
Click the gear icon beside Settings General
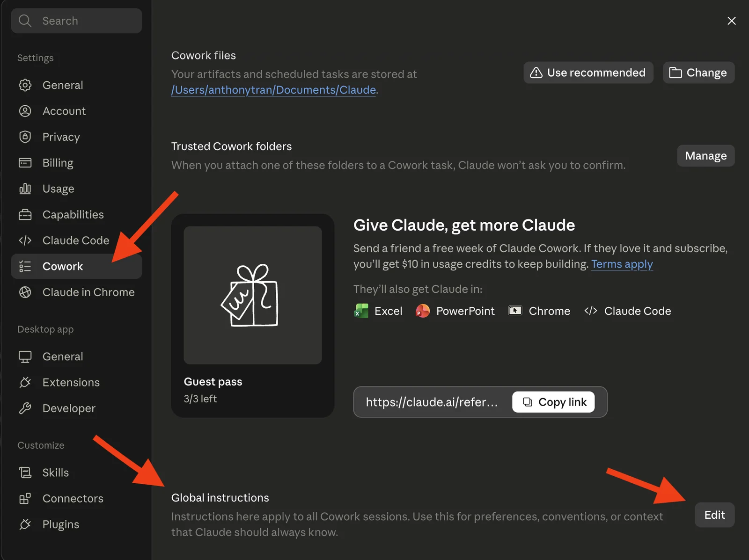click(25, 85)
